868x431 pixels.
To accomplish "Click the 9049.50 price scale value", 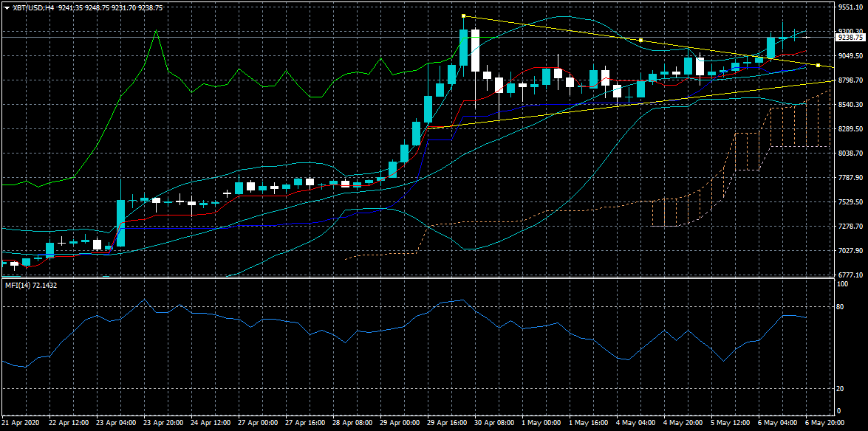I will tap(850, 56).
